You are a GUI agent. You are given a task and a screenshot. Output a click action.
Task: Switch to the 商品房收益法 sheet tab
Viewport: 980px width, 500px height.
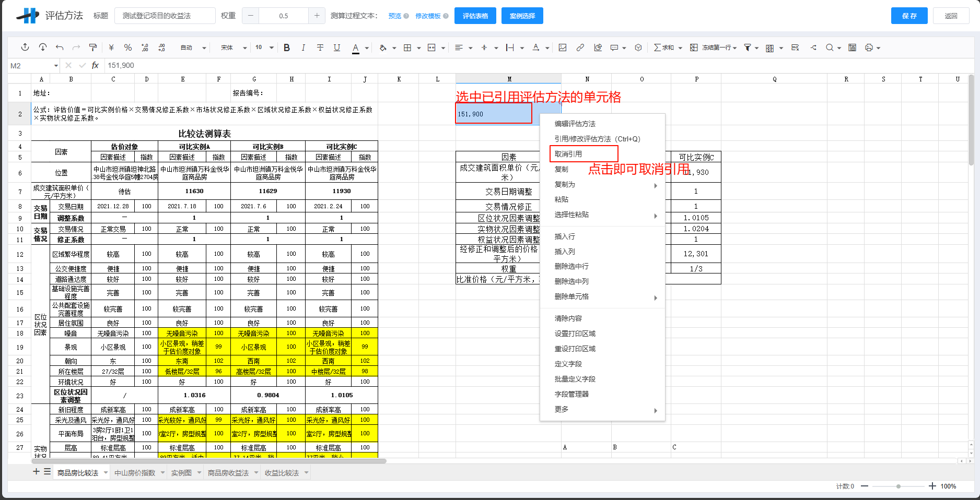pyautogui.click(x=229, y=472)
